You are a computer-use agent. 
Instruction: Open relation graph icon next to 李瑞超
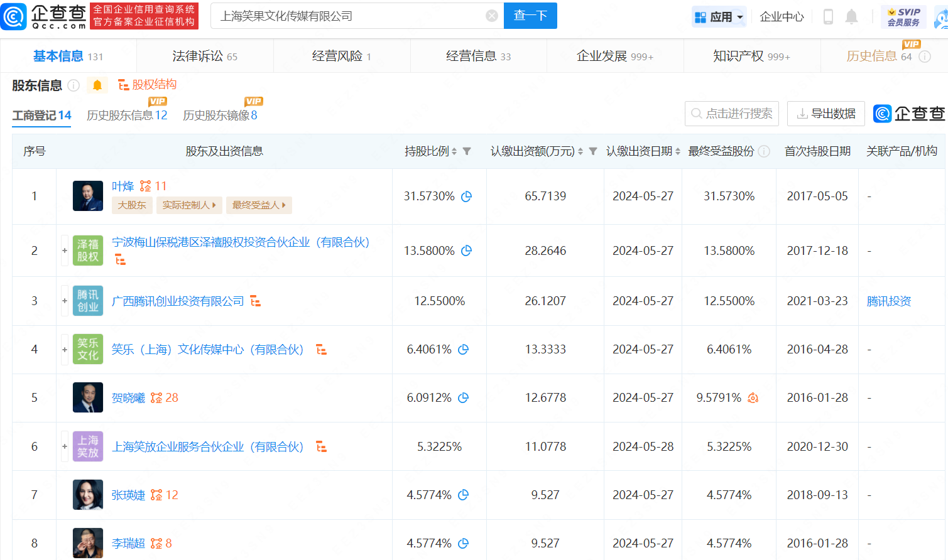point(156,544)
